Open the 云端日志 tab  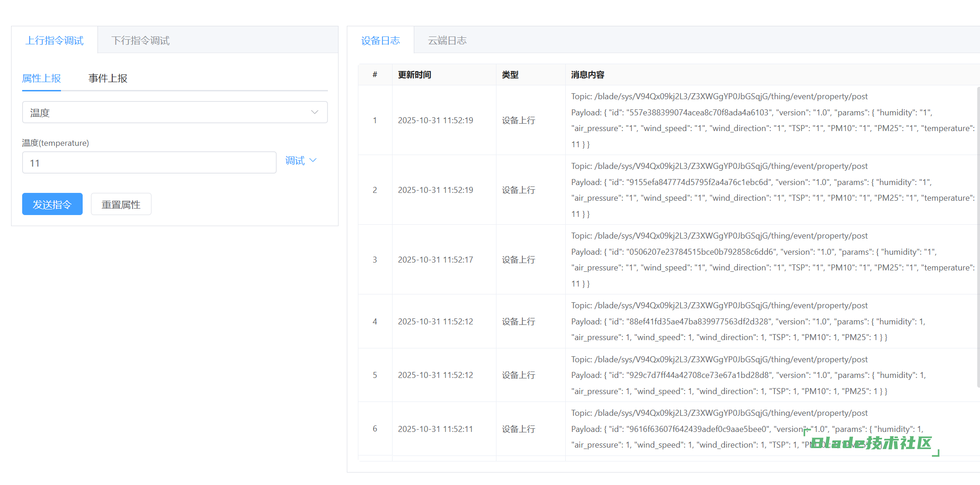coord(447,41)
